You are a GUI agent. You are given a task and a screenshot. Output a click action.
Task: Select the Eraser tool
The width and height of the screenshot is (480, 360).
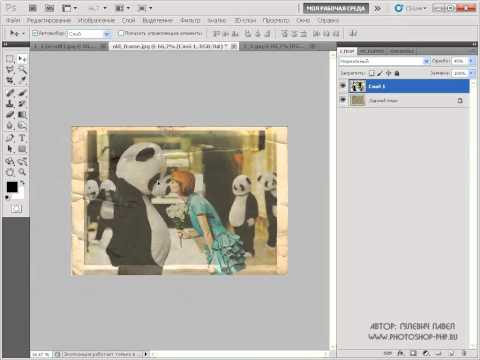[x=10, y=115]
